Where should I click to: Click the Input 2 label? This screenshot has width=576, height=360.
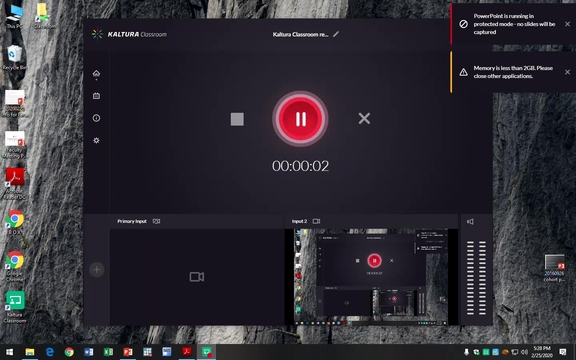[x=299, y=221]
